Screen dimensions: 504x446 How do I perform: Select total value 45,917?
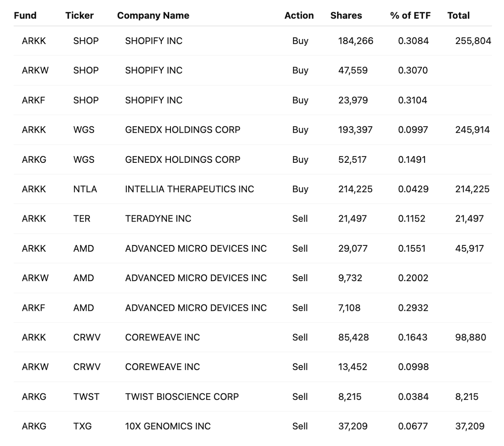(470, 248)
